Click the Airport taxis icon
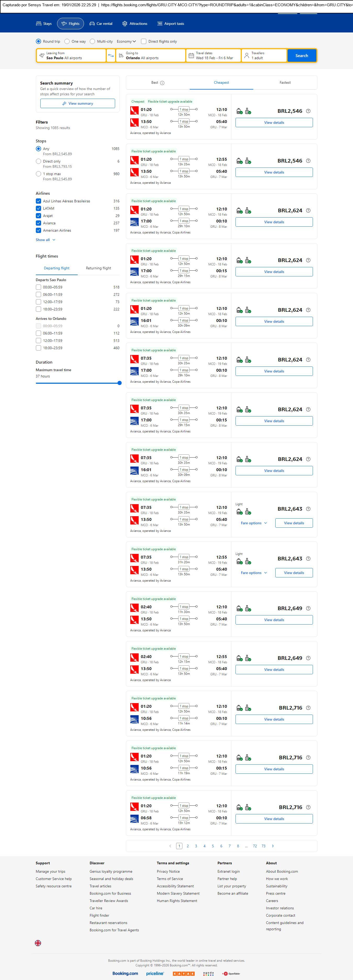 tap(160, 24)
